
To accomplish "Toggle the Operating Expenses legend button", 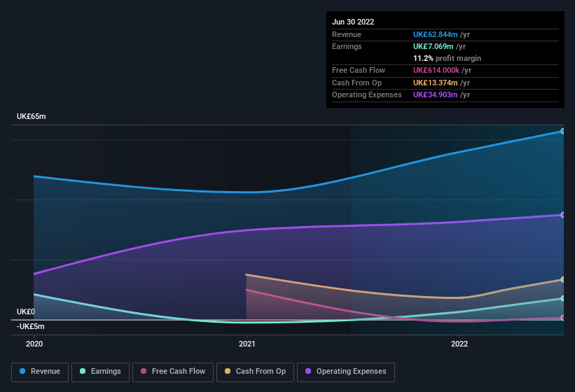I will click(x=346, y=372).
